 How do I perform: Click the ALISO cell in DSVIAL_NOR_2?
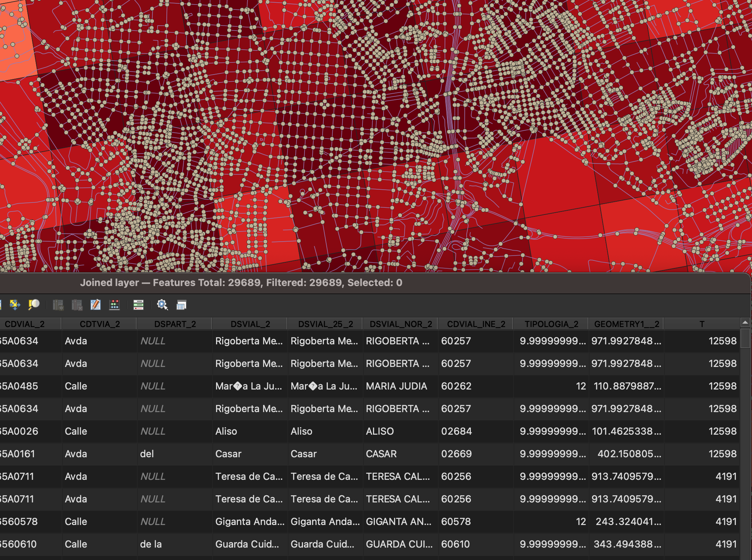tap(380, 431)
